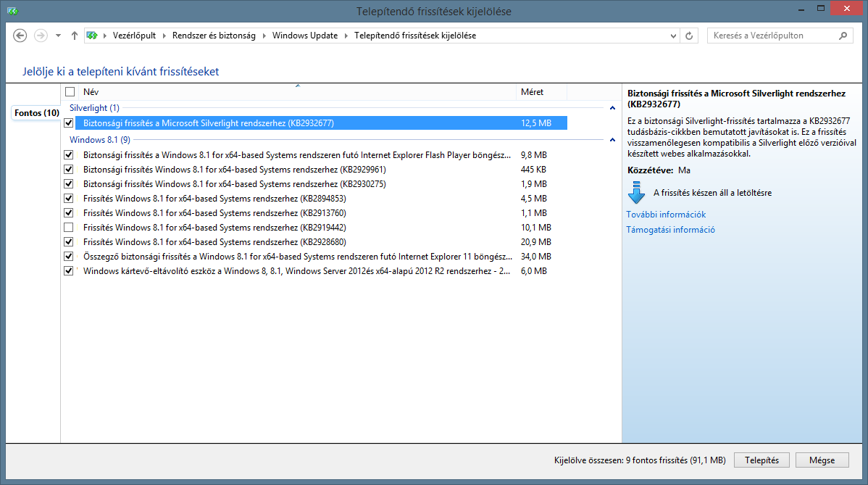Select the KB2894853 update row text

[x=214, y=198]
